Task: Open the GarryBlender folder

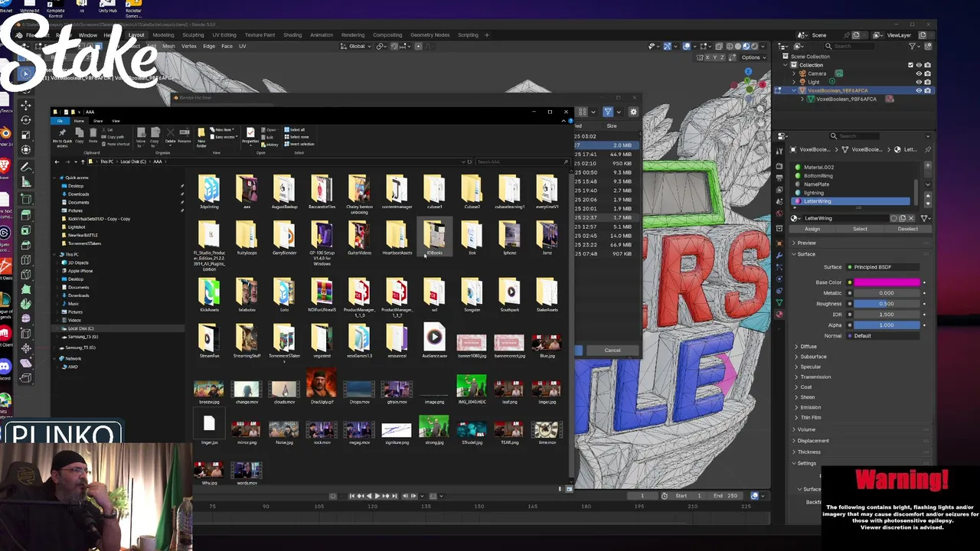Action: [284, 238]
